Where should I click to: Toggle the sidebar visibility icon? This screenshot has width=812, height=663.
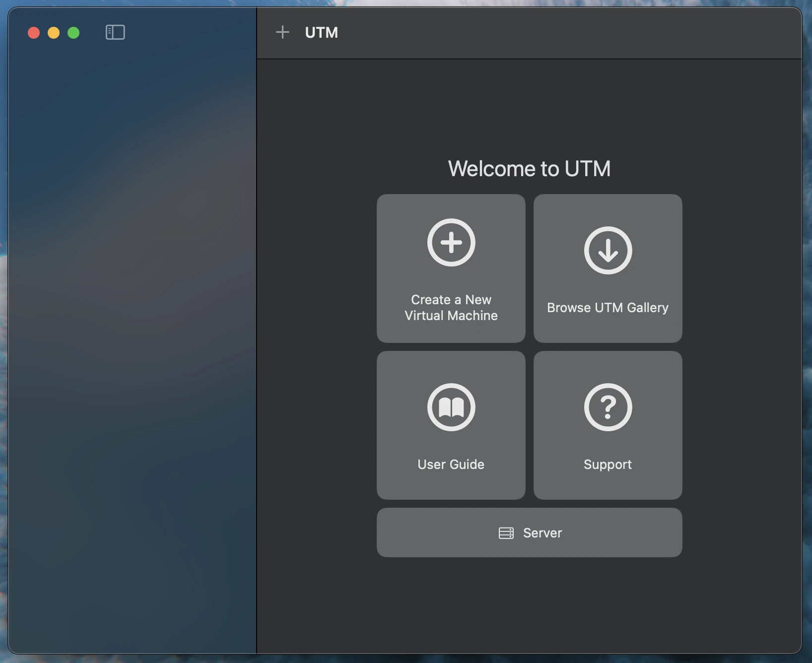115,32
